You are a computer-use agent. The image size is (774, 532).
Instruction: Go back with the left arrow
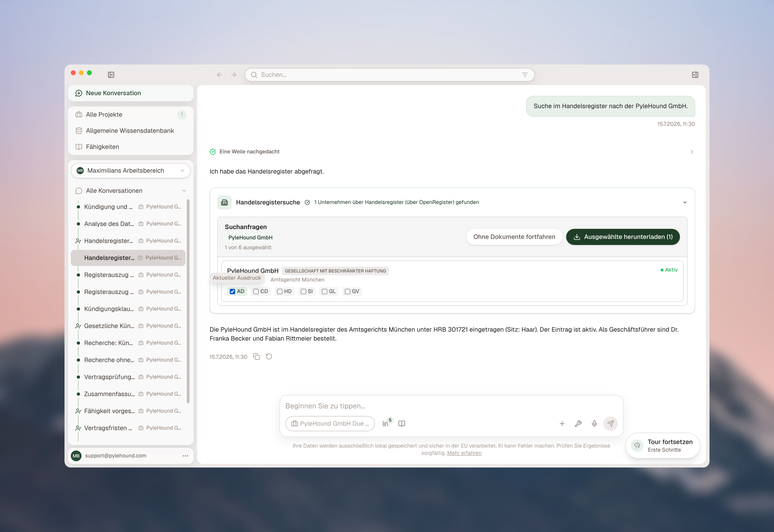click(x=219, y=75)
